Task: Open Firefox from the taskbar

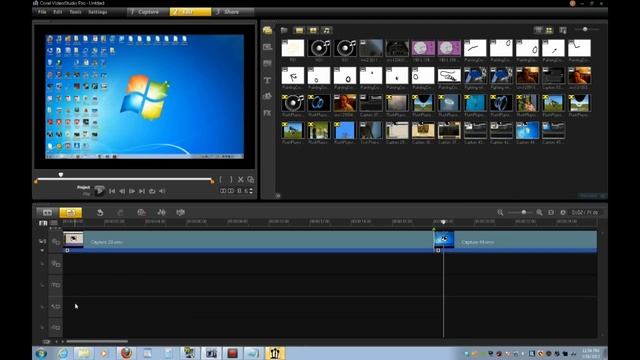Action: pyautogui.click(x=126, y=353)
